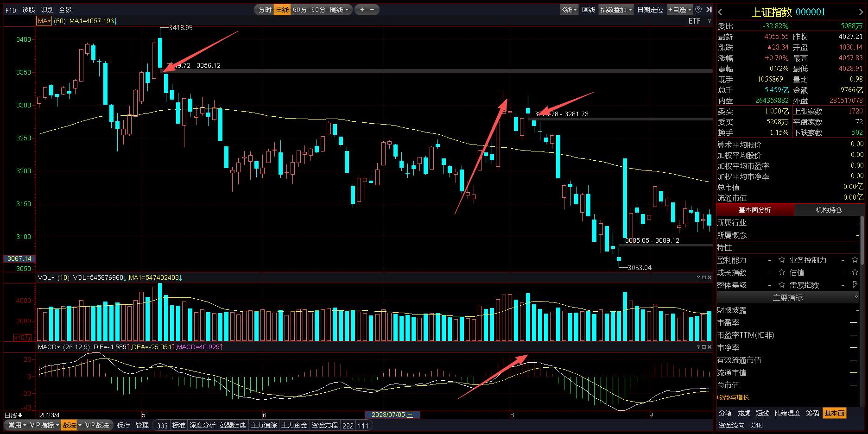
Task: Click the help question mark icon in top toolbar
Action: (x=698, y=9)
